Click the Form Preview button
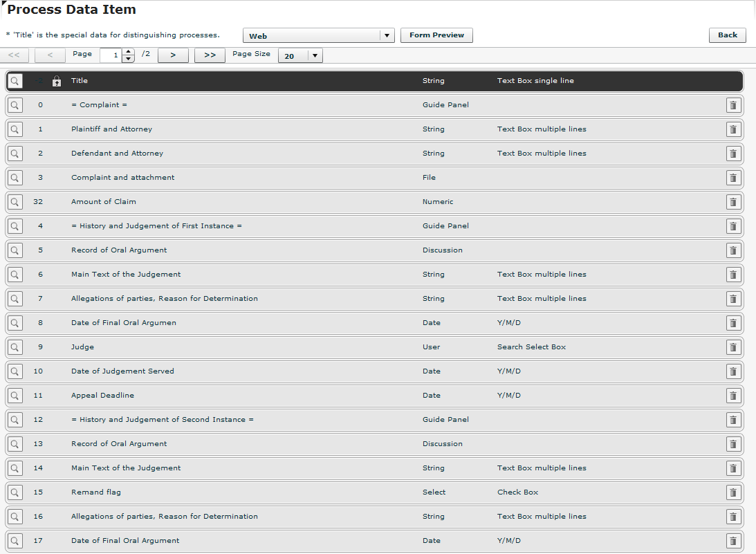 point(436,35)
